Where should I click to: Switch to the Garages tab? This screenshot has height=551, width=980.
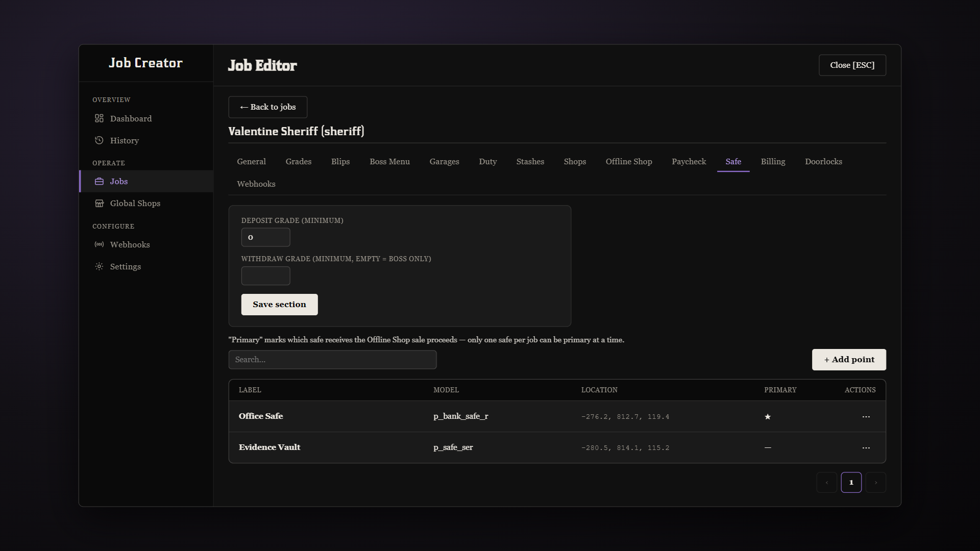[x=444, y=162]
